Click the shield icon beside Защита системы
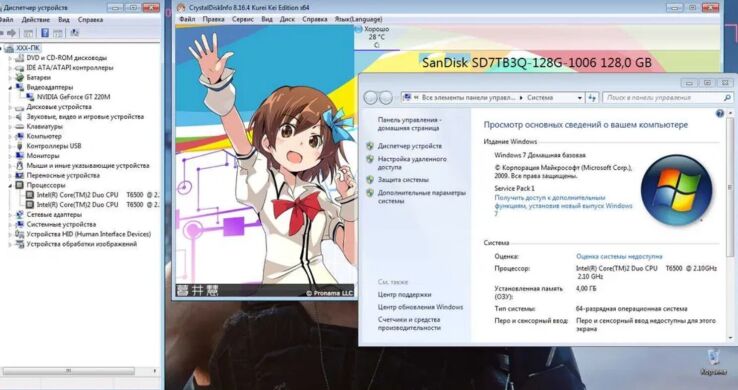The image size is (738, 390). point(370,180)
